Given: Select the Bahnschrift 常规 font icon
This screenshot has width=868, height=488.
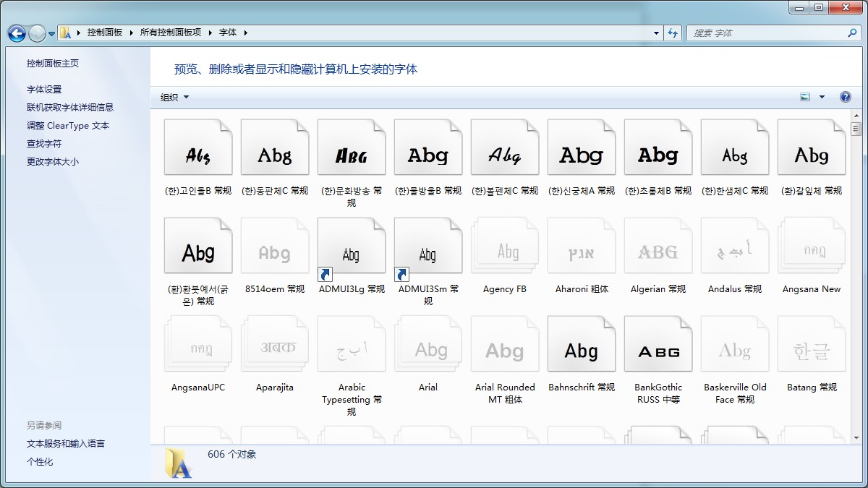Looking at the screenshot, I should tap(582, 351).
